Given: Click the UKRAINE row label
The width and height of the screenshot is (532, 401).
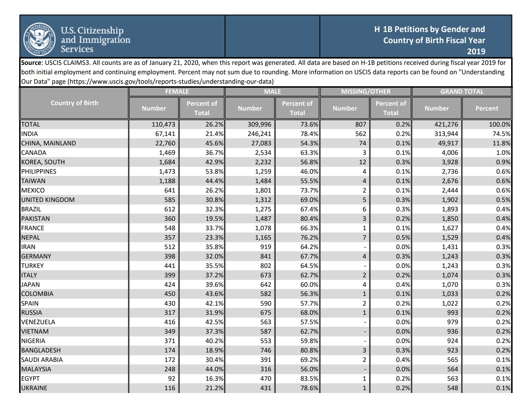Looking at the screenshot, I should pyautogui.click(x=34, y=388).
